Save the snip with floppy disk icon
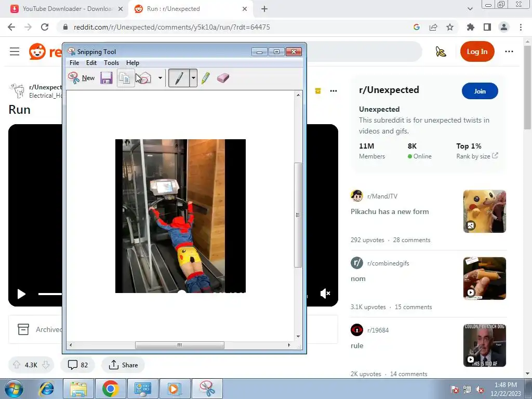 click(106, 78)
